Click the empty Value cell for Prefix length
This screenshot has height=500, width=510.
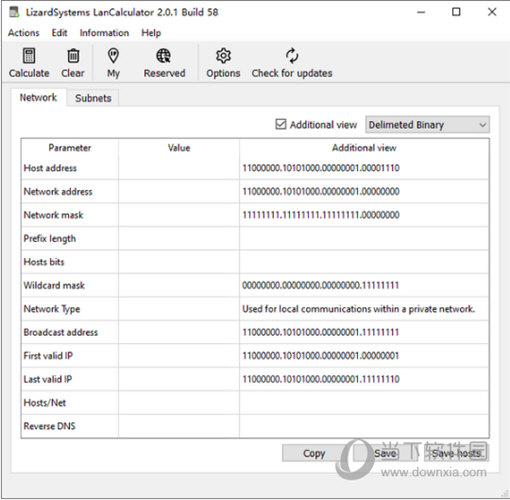point(179,238)
